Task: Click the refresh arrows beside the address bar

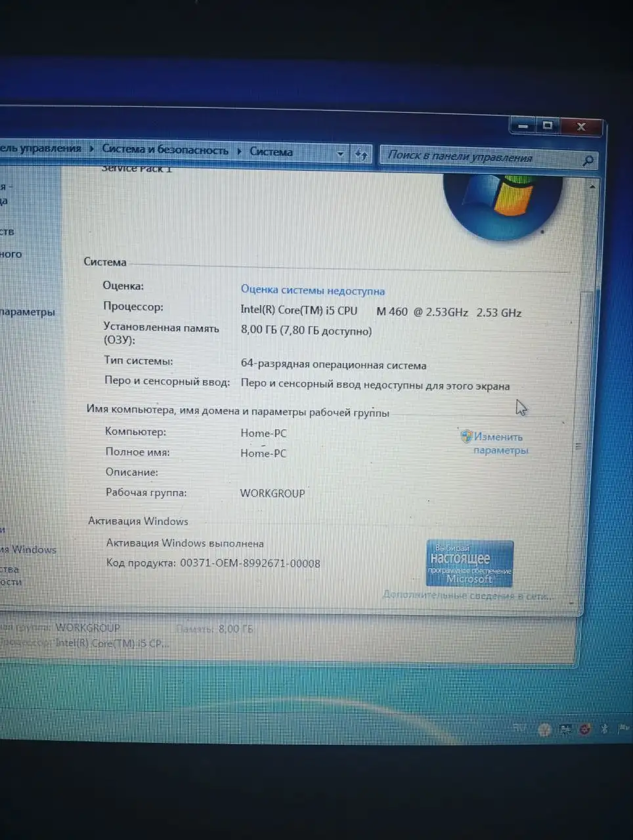Action: (x=361, y=154)
